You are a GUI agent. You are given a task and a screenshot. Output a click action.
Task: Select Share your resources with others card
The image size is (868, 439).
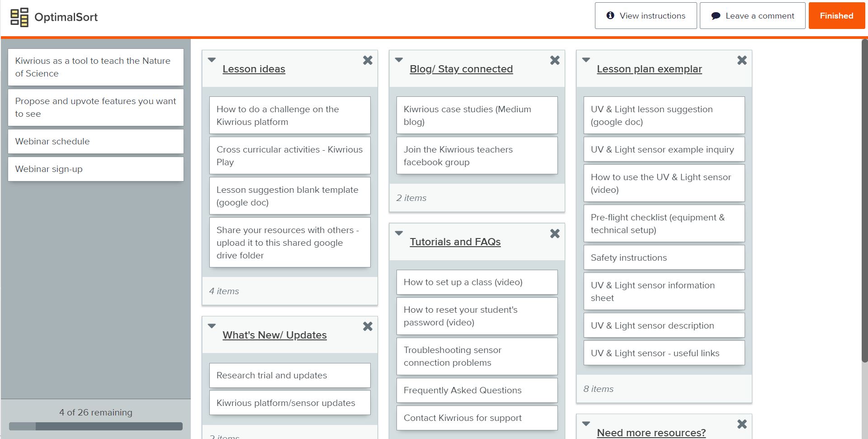coord(290,243)
